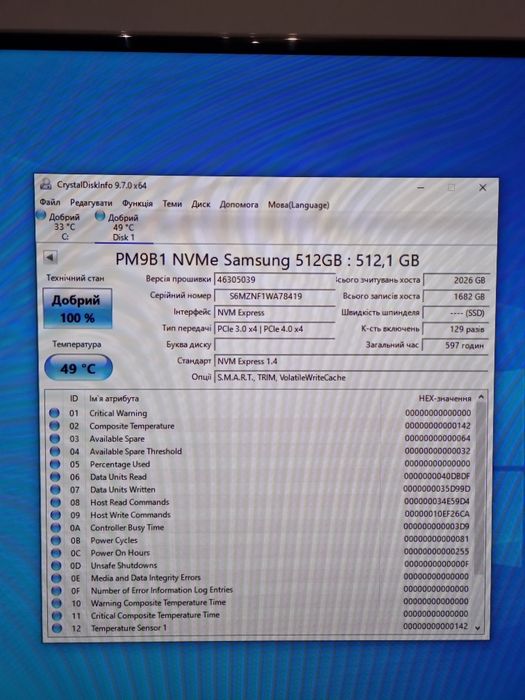
Task: Click the attribute list scroll up arrow
Action: click(481, 396)
